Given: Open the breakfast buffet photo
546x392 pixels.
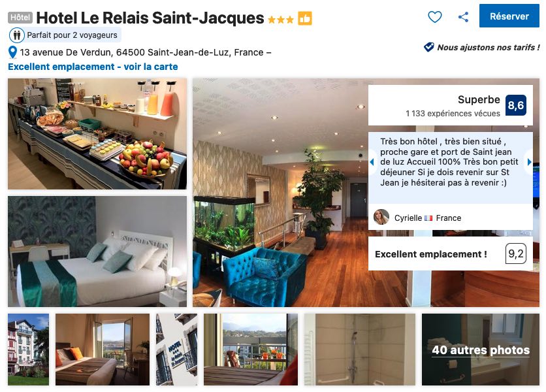Looking at the screenshot, I should click(97, 134).
